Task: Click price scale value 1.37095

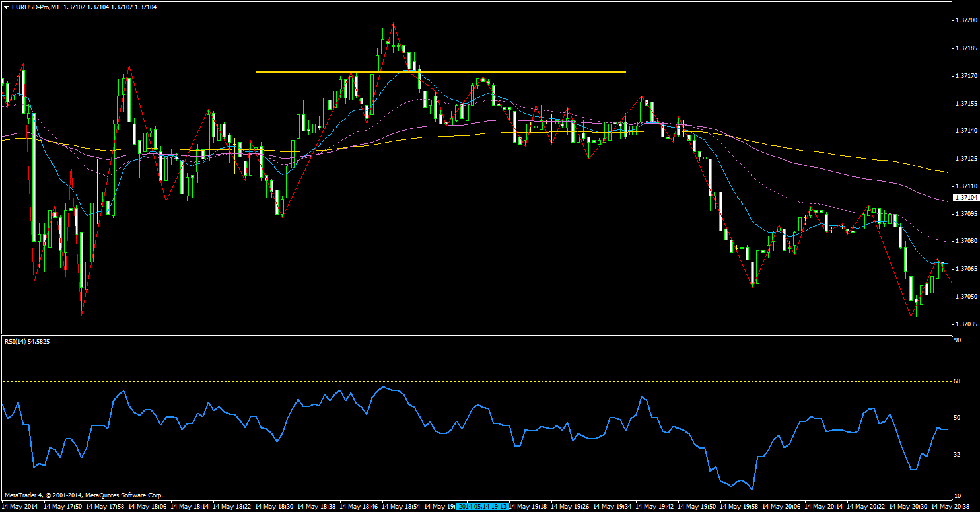Action: 965,213
